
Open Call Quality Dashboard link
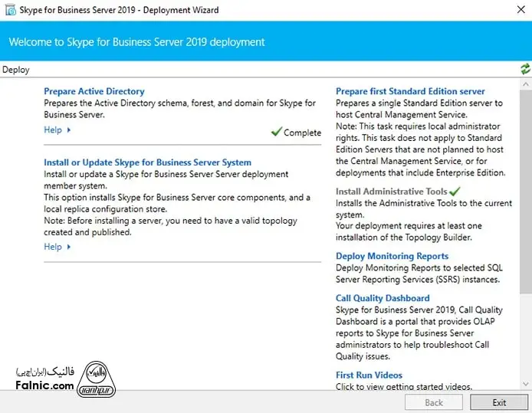383,298
